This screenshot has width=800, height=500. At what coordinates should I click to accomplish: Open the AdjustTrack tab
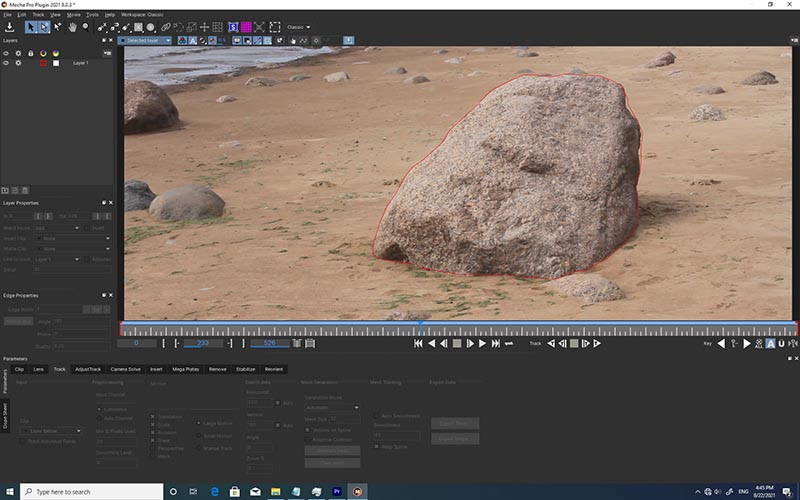88,369
